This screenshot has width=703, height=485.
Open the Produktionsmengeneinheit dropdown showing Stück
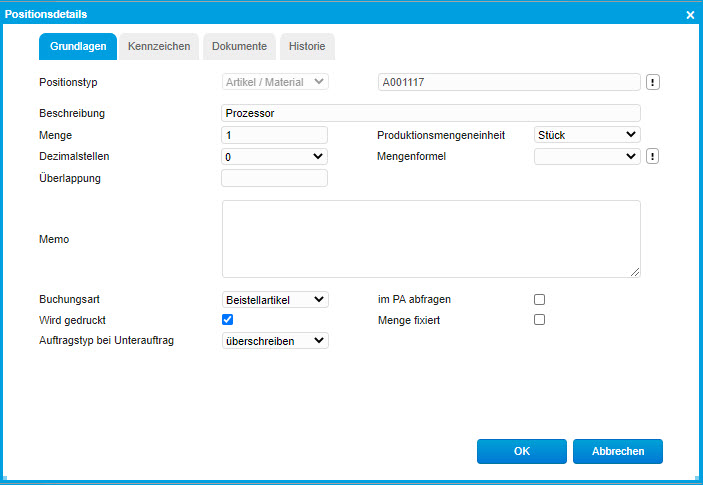(x=587, y=134)
